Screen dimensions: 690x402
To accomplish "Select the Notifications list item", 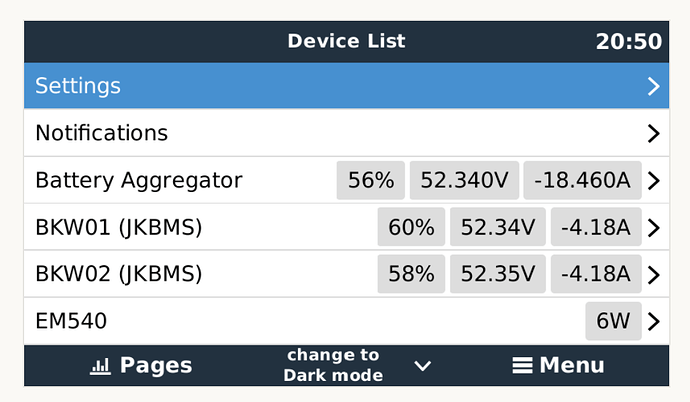I will 346,133.
